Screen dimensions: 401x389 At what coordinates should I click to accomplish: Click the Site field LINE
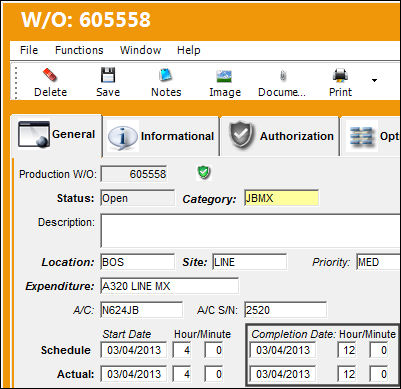pyautogui.click(x=250, y=262)
